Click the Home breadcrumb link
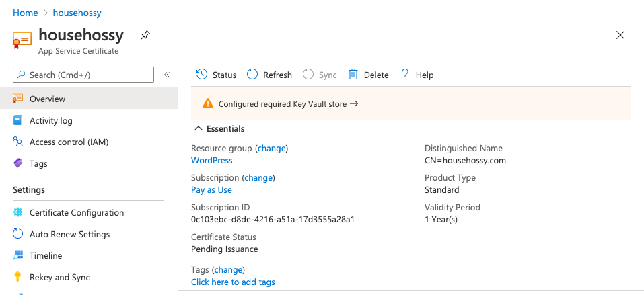Viewport: 644px width, 295px height. [25, 13]
